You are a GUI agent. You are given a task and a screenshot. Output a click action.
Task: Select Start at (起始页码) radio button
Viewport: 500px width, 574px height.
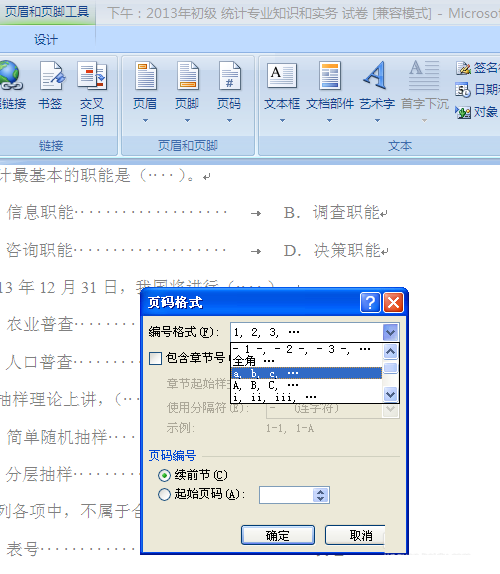click(164, 495)
